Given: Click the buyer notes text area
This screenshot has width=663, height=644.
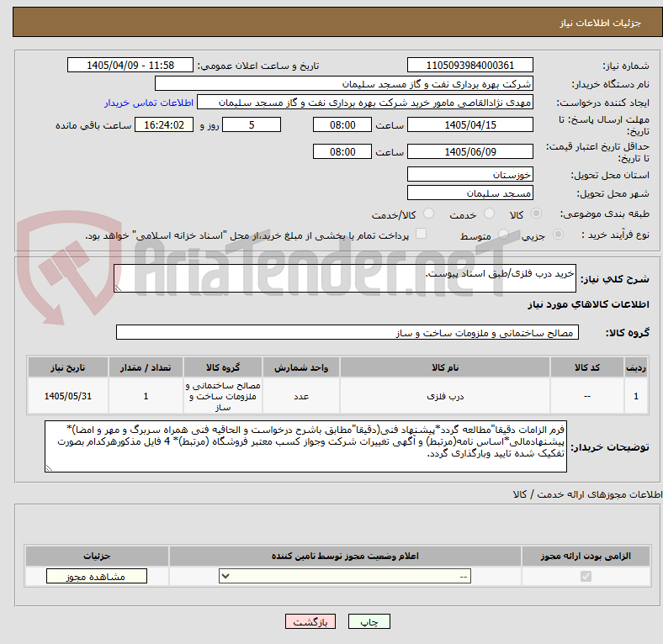Looking at the screenshot, I should click(x=305, y=446).
